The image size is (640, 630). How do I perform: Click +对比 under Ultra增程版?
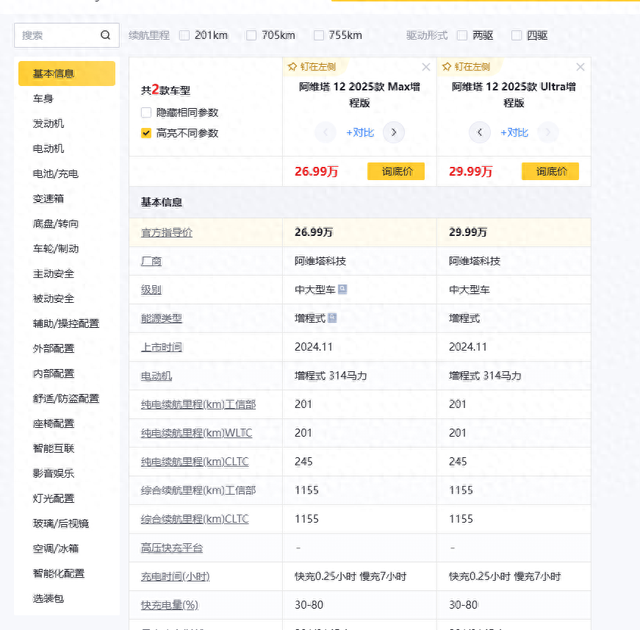514,133
